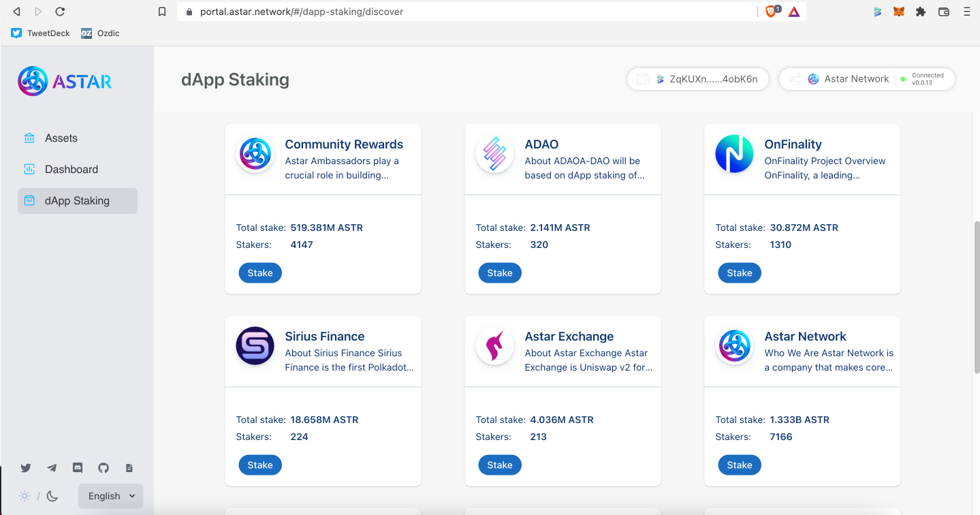Image resolution: width=980 pixels, height=515 pixels.
Task: Select stakers count 7166
Action: tap(781, 437)
